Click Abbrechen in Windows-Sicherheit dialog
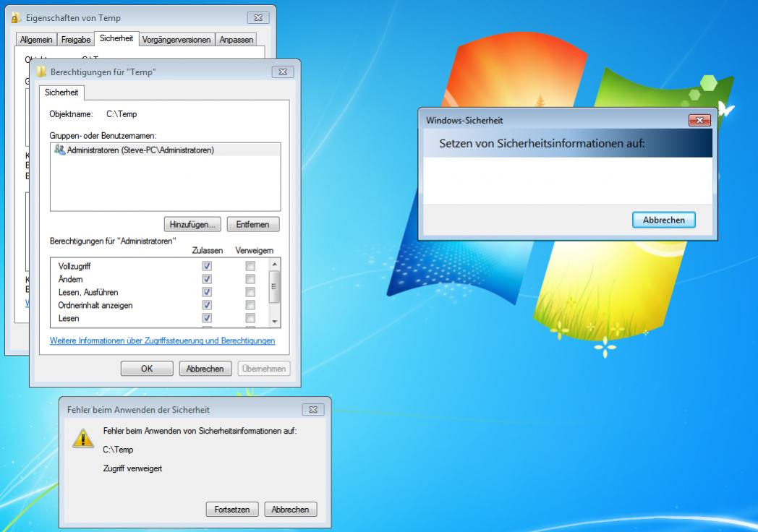The image size is (758, 532). pos(664,220)
